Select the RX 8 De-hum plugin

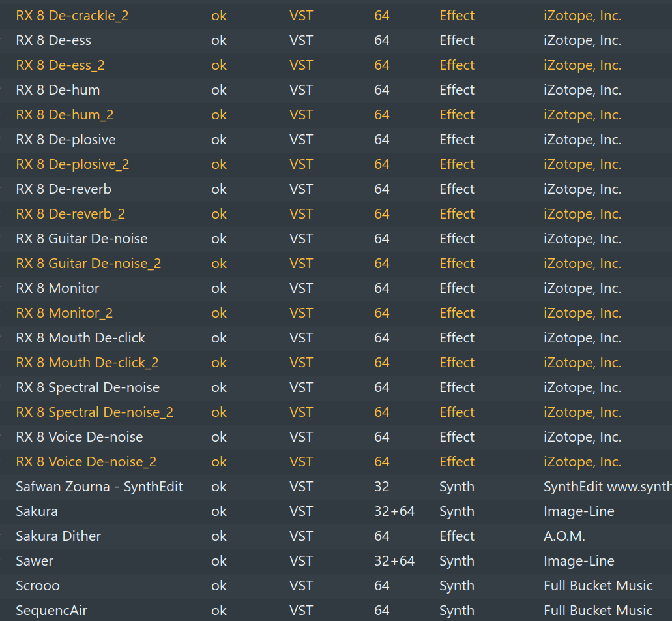[x=58, y=90]
